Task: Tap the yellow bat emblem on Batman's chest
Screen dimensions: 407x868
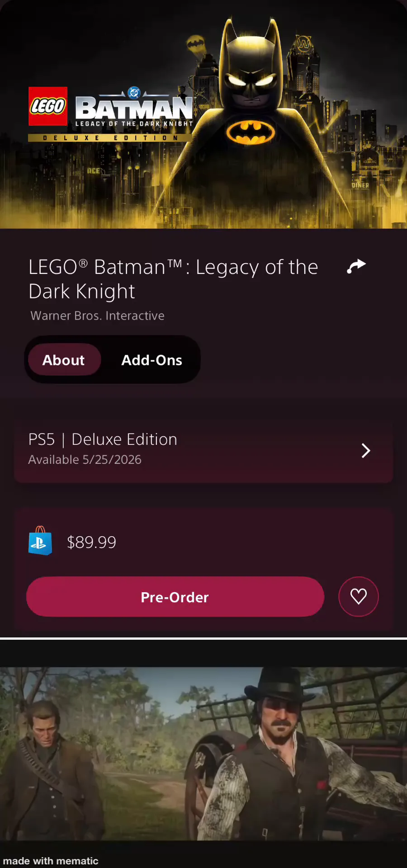Action: coord(251,132)
